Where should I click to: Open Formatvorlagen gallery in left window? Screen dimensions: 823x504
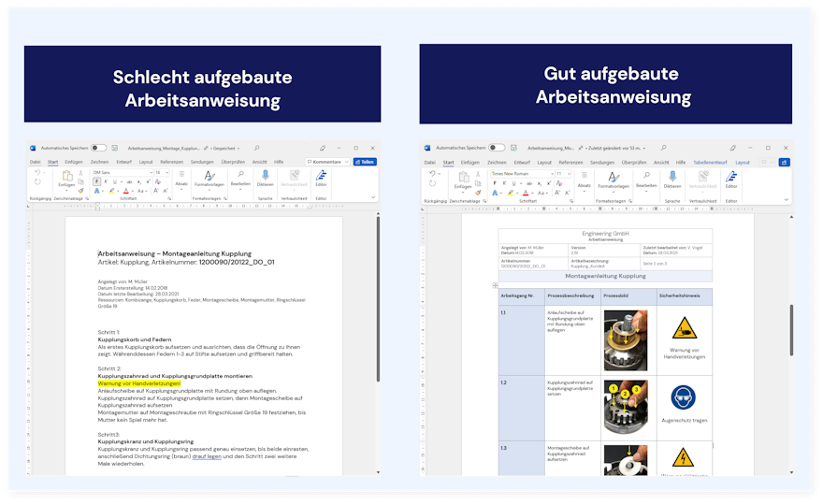(x=209, y=179)
